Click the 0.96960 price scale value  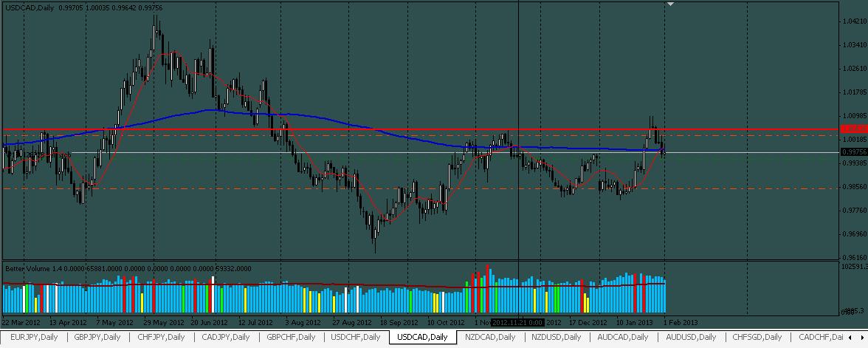(853, 234)
